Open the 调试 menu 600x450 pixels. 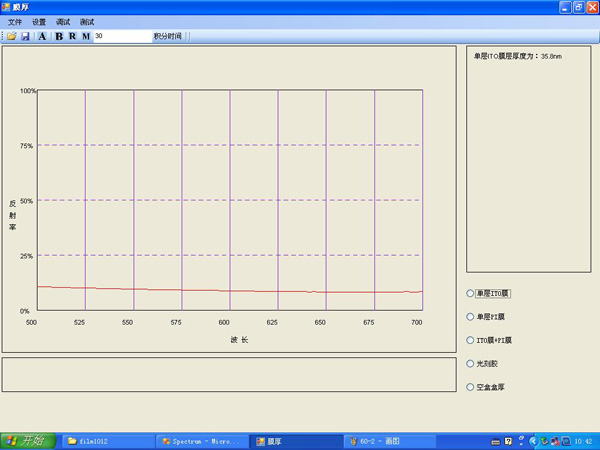click(x=64, y=21)
